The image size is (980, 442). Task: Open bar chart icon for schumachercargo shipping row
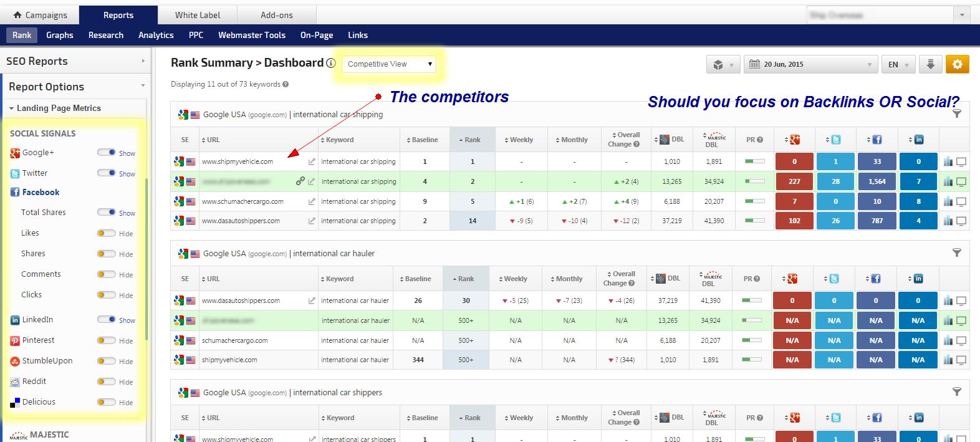point(948,201)
